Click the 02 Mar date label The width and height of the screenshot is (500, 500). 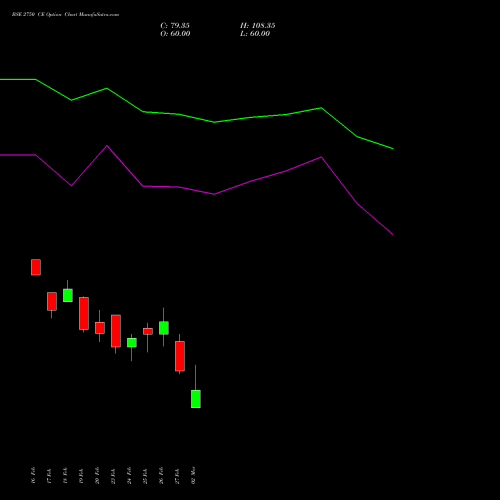tap(193, 475)
